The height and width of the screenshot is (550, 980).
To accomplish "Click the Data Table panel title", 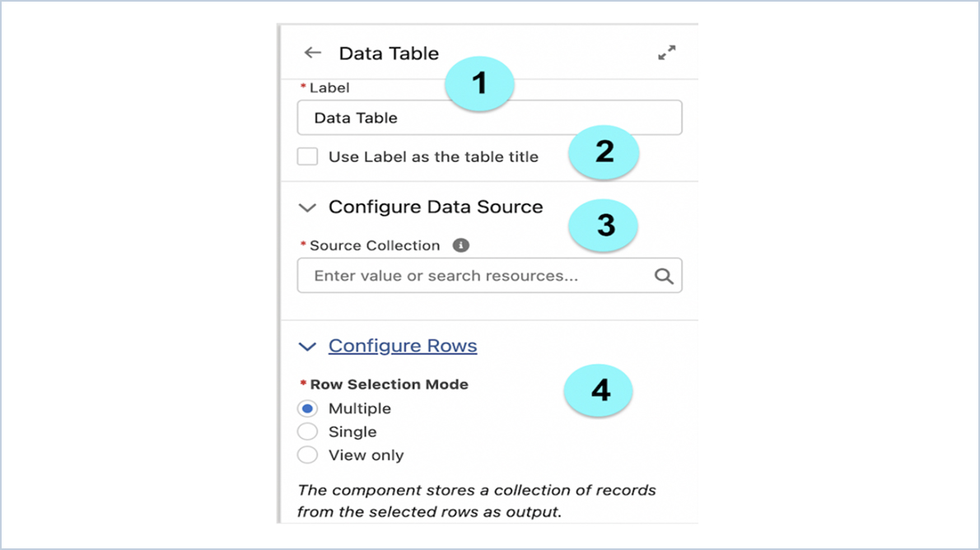I will [x=389, y=53].
